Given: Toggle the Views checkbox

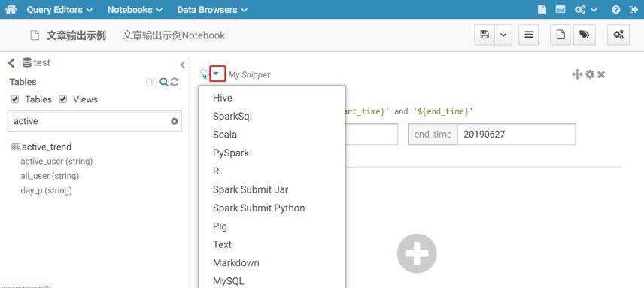Looking at the screenshot, I should 63,99.
